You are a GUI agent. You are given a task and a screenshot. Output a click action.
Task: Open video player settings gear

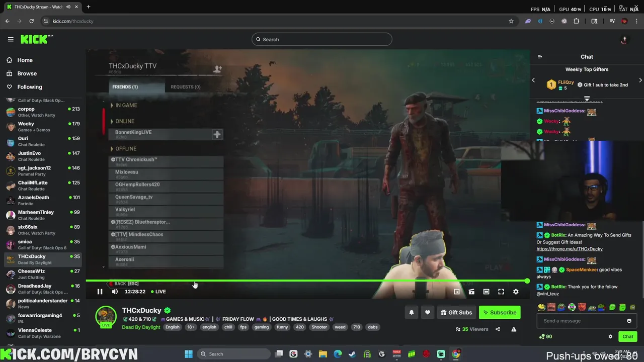(516, 292)
